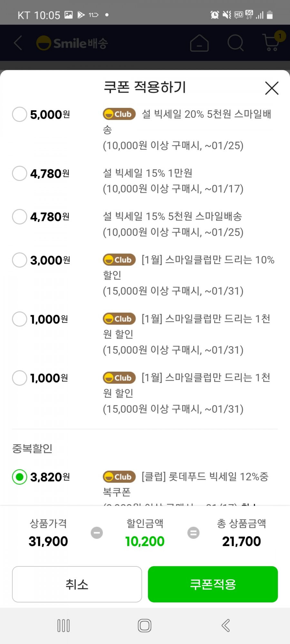The height and width of the screenshot is (644, 290).
Task: Tap the Smile배송 logo
Action: [72, 43]
